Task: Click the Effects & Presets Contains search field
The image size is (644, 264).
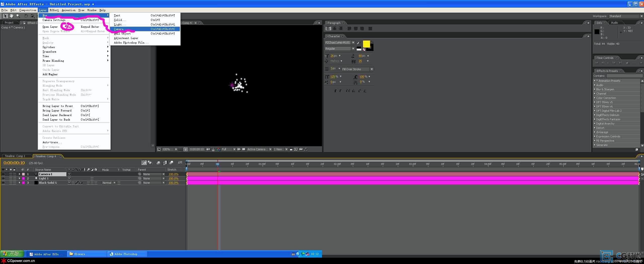Action: click(624, 76)
